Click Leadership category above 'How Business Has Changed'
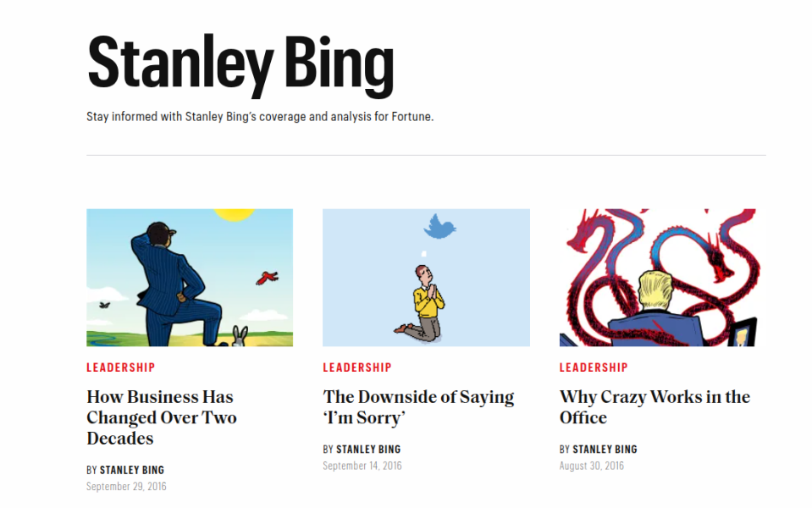This screenshot has height=508, width=812. coord(120,367)
